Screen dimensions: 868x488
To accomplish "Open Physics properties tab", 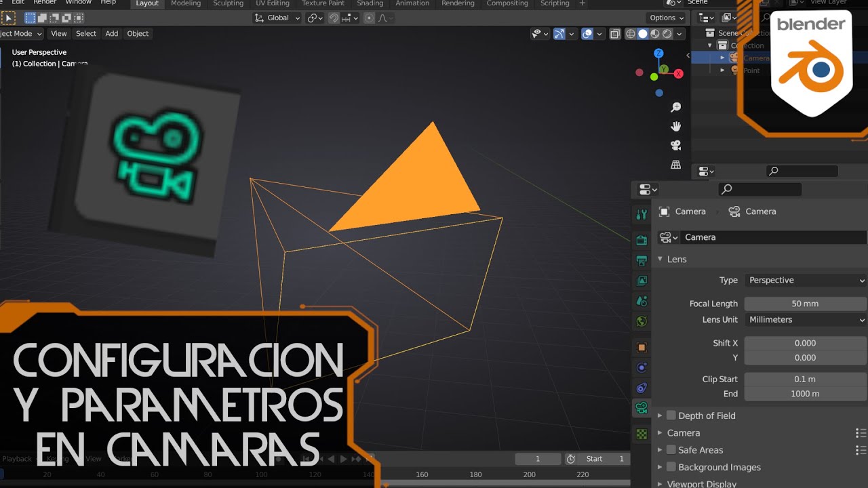I will coord(642,368).
